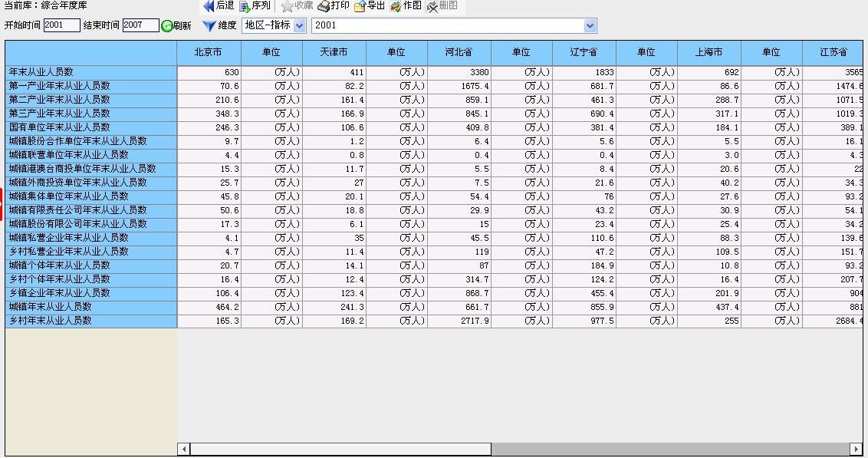Click Hebei value 3380 cell
Screen dimensions: 868x458
459,73
